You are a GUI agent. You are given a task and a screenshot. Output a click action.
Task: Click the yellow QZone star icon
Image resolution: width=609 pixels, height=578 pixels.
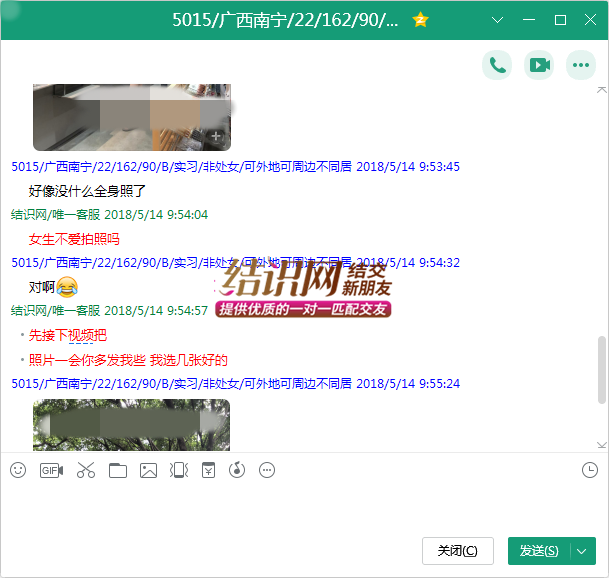(421, 20)
